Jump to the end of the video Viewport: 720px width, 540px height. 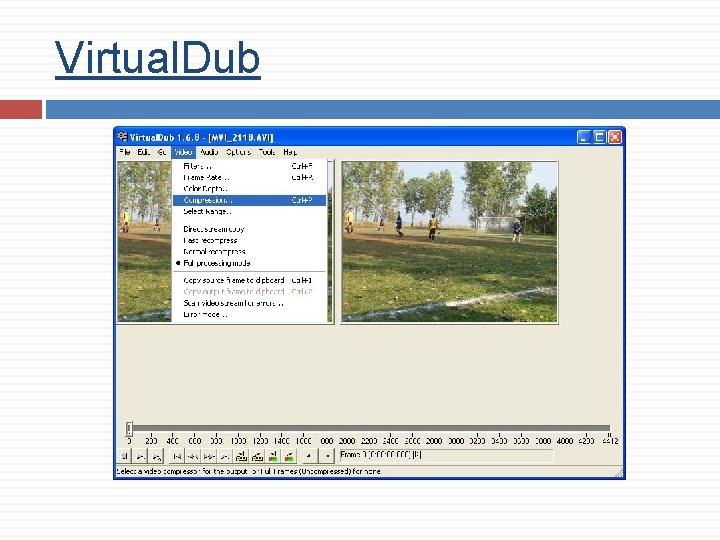pos(225,456)
